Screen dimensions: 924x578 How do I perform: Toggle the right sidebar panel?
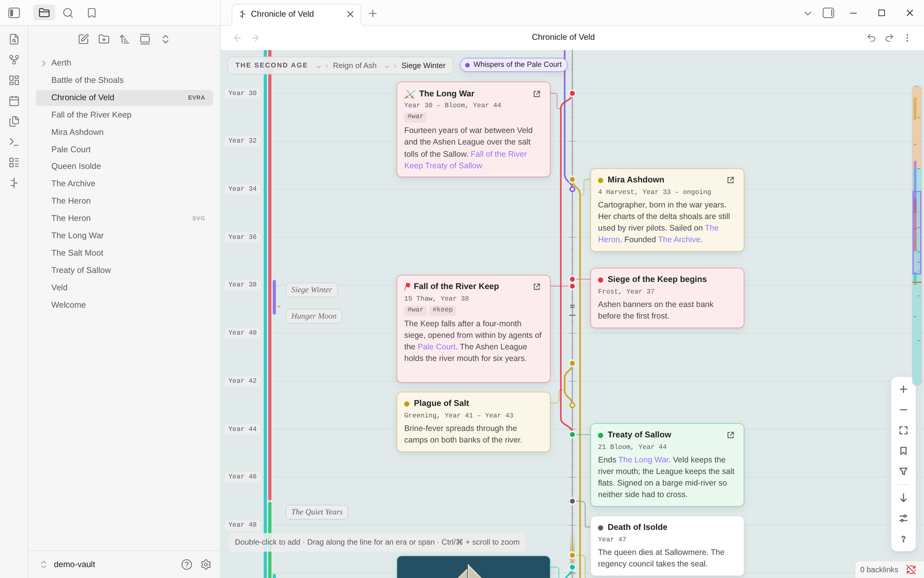(828, 13)
